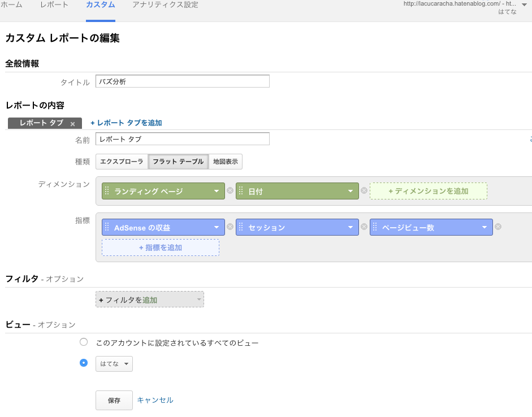
Task: Click drag handle of セッション chip
Action: pyautogui.click(x=241, y=227)
